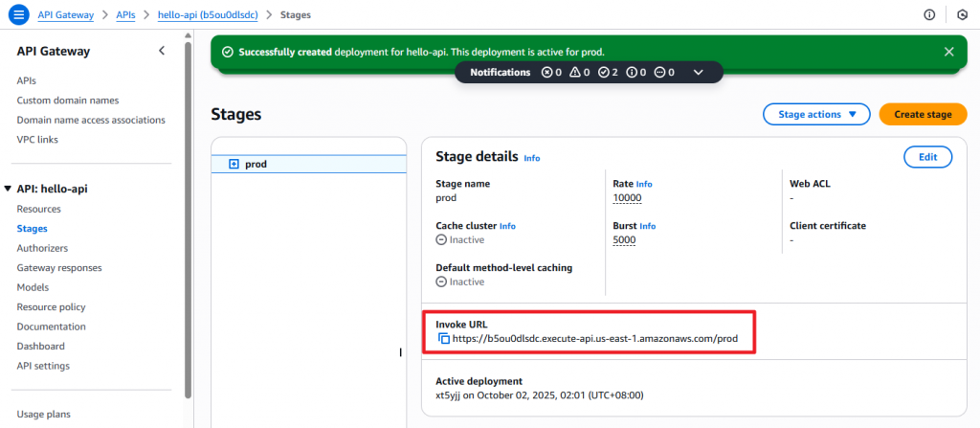980x428 pixels.
Task: Copy the Invoke URL using copy icon
Action: coord(444,339)
